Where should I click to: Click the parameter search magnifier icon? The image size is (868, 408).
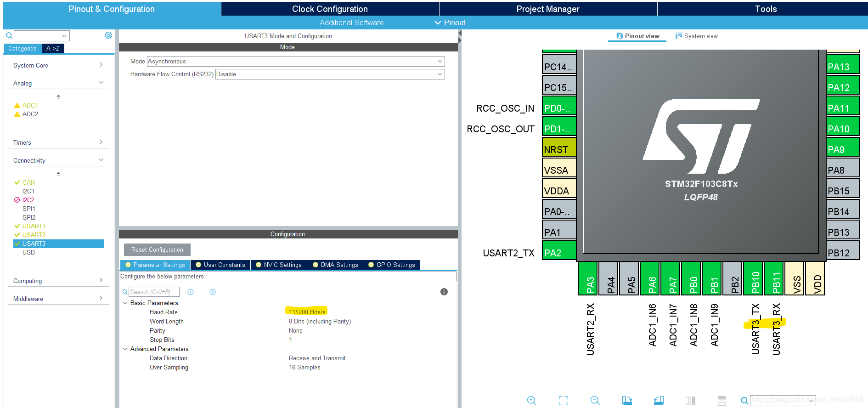coord(125,292)
